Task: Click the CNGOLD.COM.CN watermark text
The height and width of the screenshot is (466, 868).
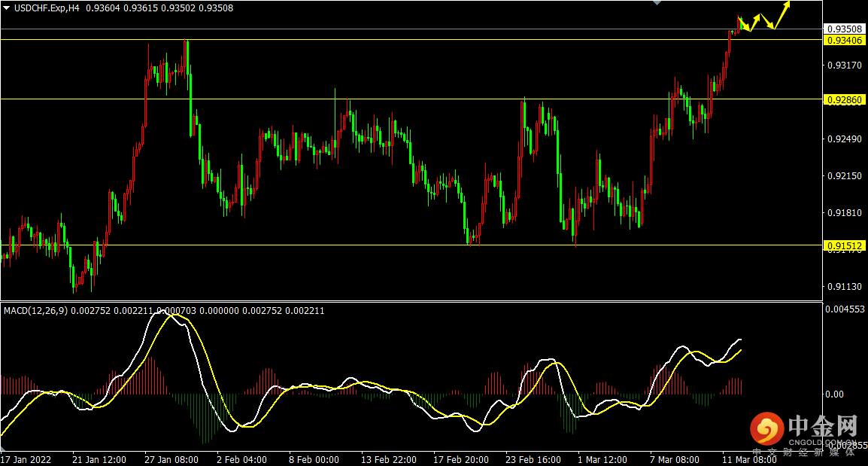Action: (x=822, y=442)
